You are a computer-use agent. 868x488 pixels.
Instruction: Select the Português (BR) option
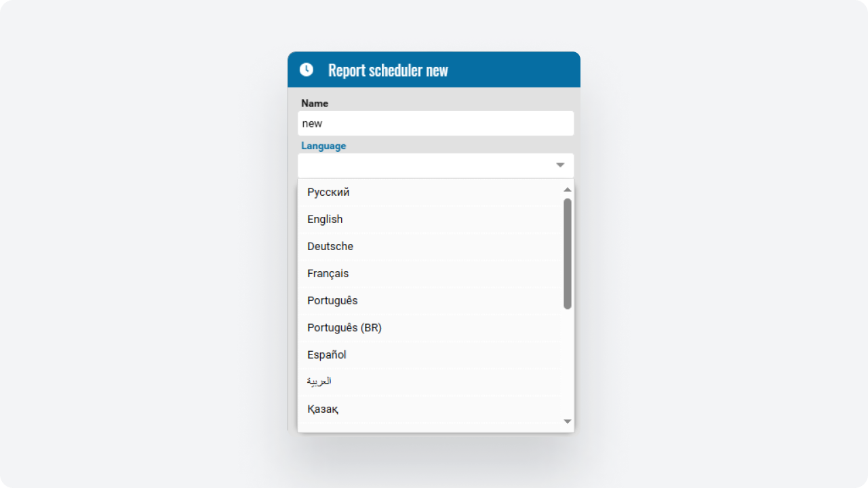344,328
